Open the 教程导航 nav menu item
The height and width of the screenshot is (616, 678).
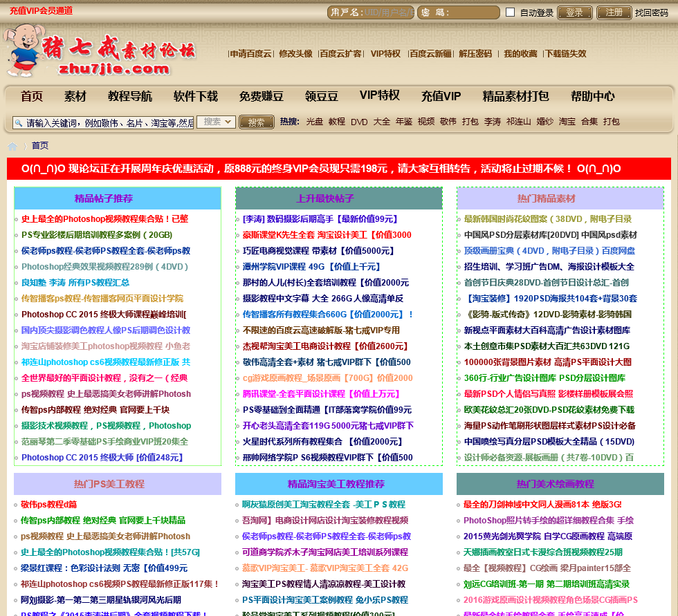tap(130, 96)
